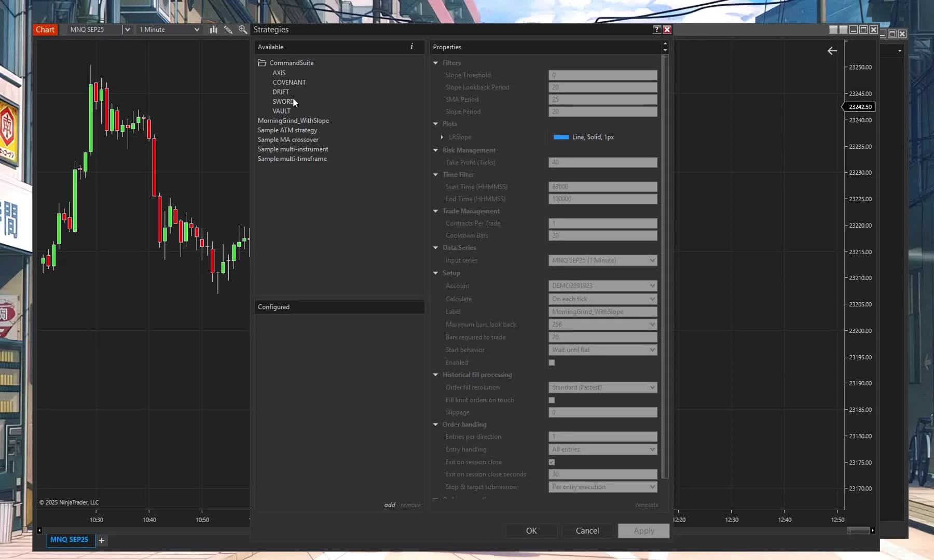This screenshot has height=560, width=934.
Task: Click the red Chart menu button
Action: point(45,30)
